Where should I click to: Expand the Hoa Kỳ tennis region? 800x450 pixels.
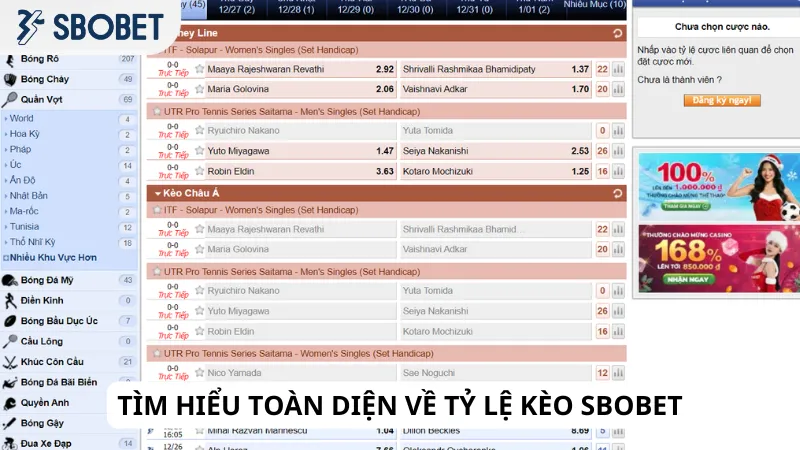click(24, 134)
